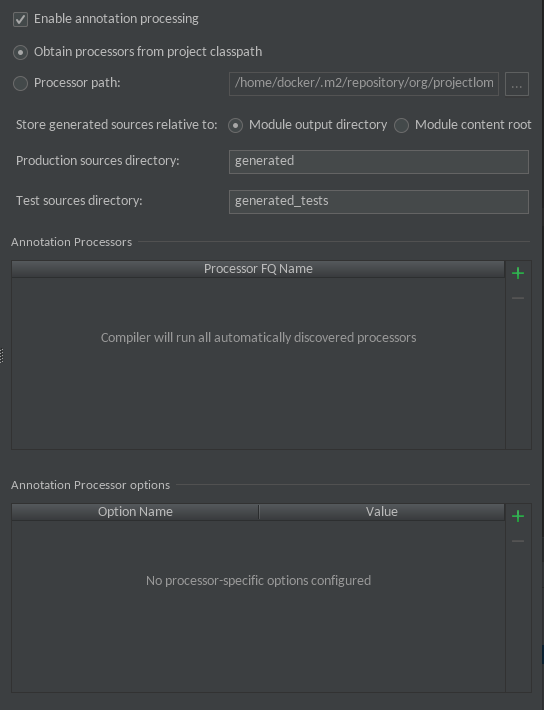544x710 pixels.
Task: Add a new annotation processor FQ name
Action: pyautogui.click(x=518, y=273)
